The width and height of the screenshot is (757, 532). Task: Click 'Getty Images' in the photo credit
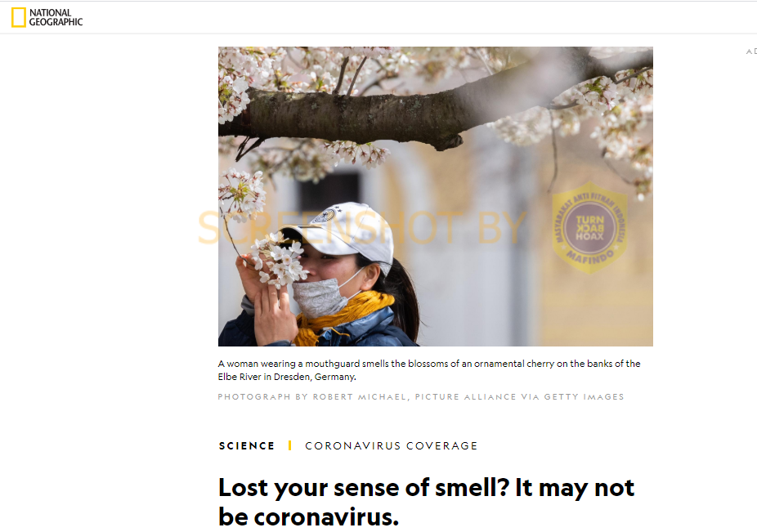tap(585, 397)
